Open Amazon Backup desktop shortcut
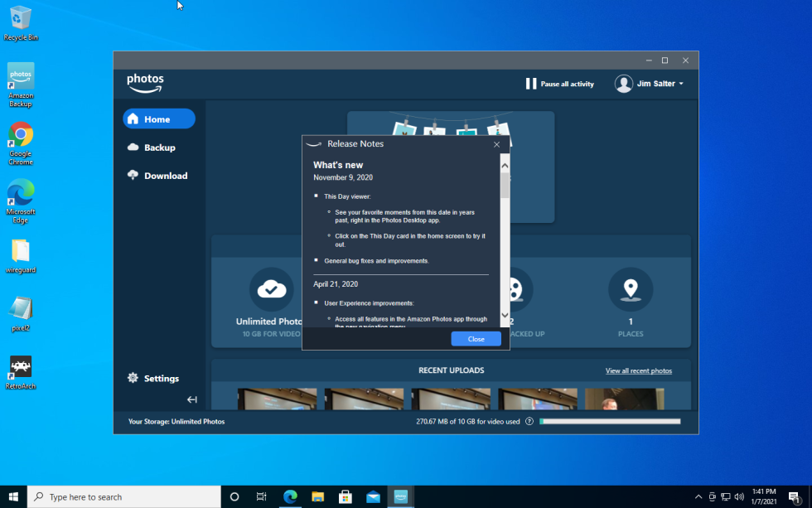Image resolution: width=812 pixels, height=508 pixels. point(21,85)
